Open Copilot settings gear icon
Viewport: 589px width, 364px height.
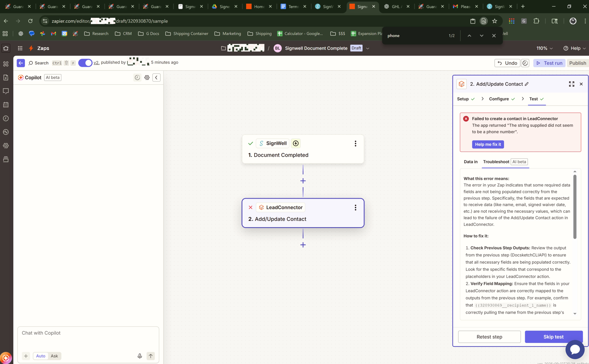pos(147,78)
